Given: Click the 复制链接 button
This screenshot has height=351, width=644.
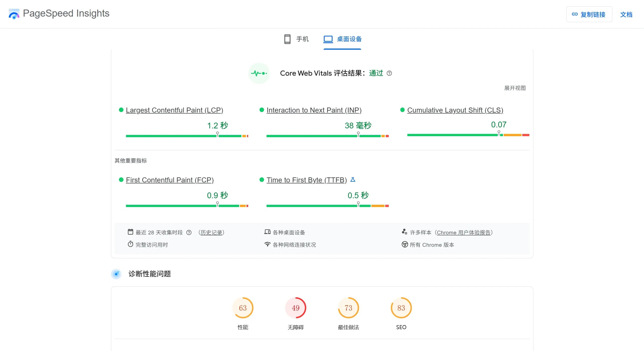Looking at the screenshot, I should pyautogui.click(x=589, y=14).
